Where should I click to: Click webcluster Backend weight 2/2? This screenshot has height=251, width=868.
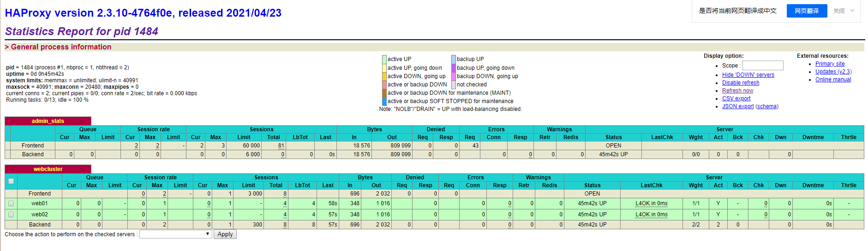pyautogui.click(x=696, y=225)
